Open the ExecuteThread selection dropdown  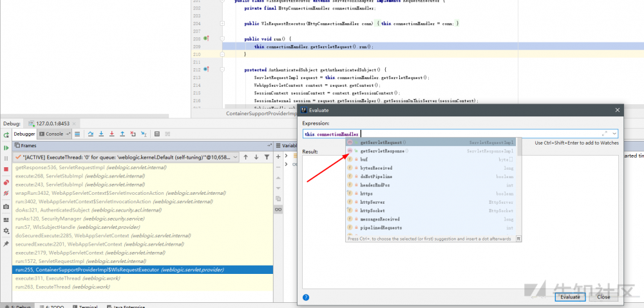pyautogui.click(x=234, y=157)
